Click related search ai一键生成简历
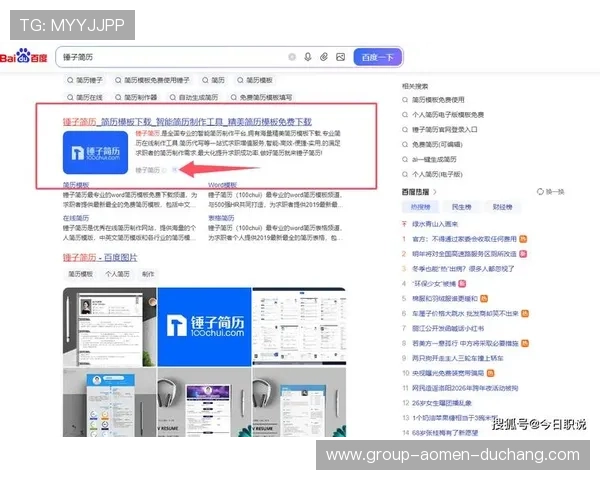Image resolution: width=600 pixels, height=480 pixels. click(434, 160)
